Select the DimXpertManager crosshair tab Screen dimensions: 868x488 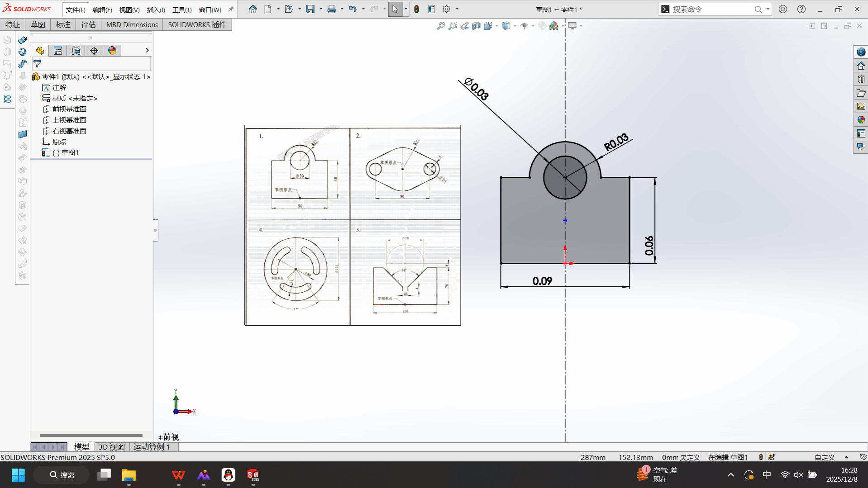(x=94, y=51)
